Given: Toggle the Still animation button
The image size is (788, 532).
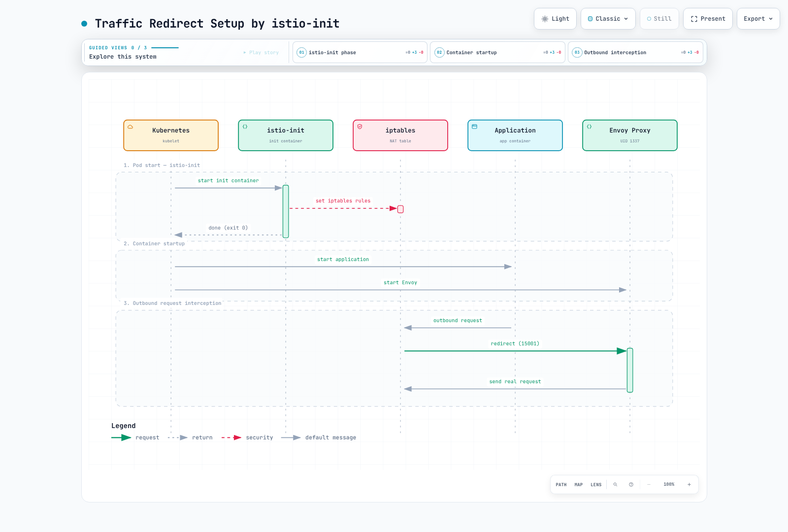Looking at the screenshot, I should 659,19.
